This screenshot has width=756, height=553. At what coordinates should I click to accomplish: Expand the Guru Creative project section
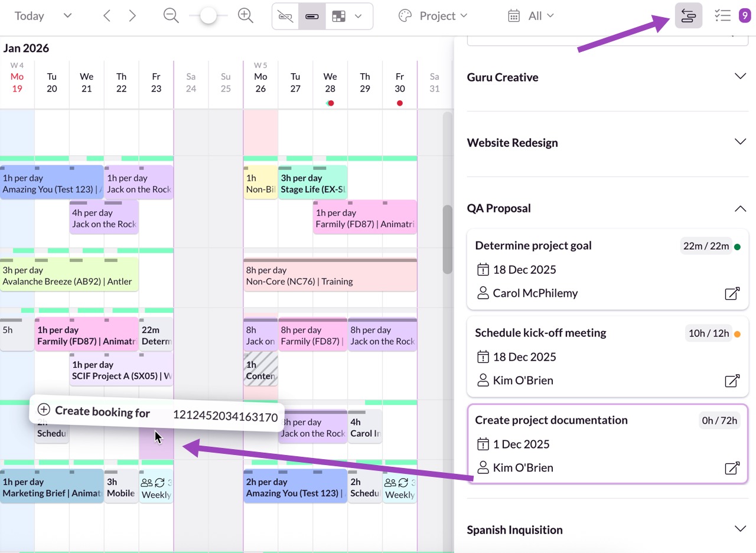(740, 77)
